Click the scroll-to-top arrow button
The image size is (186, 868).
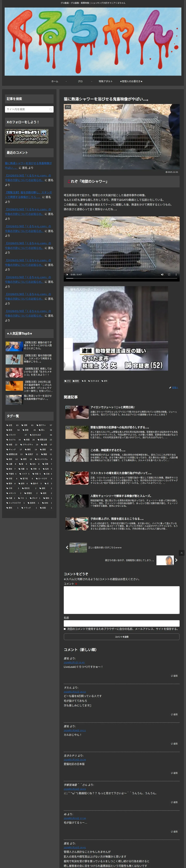182,553
